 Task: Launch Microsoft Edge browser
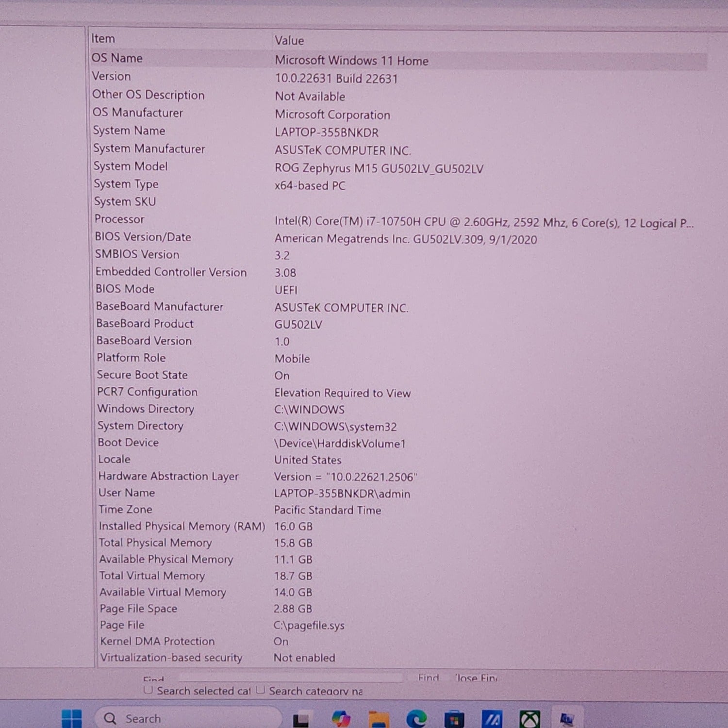[x=416, y=719]
